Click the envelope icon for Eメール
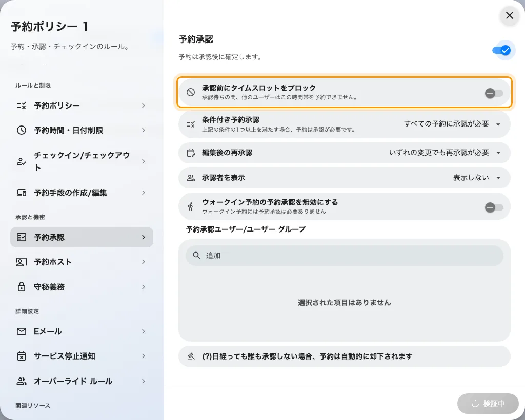 [22, 331]
